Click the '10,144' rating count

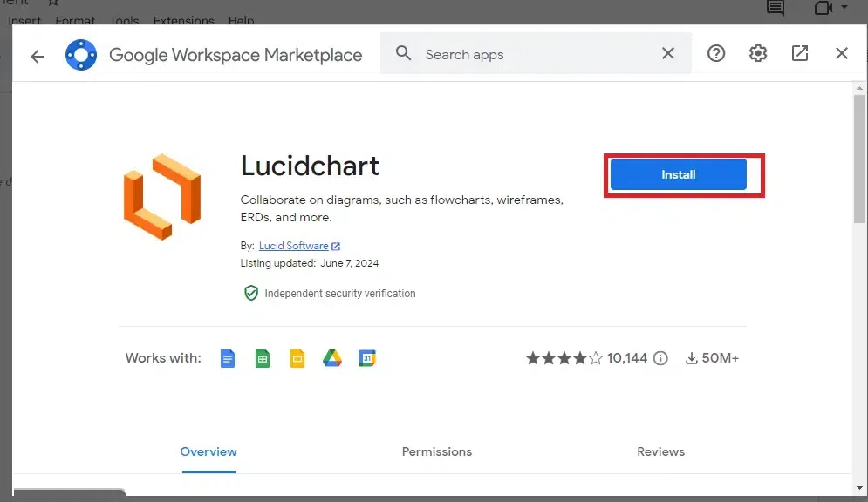click(x=627, y=358)
